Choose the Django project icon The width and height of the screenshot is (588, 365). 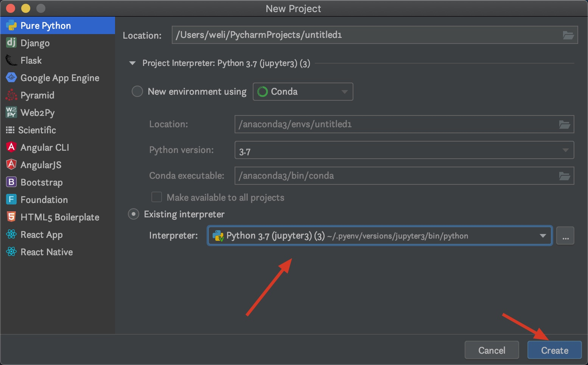tap(11, 42)
